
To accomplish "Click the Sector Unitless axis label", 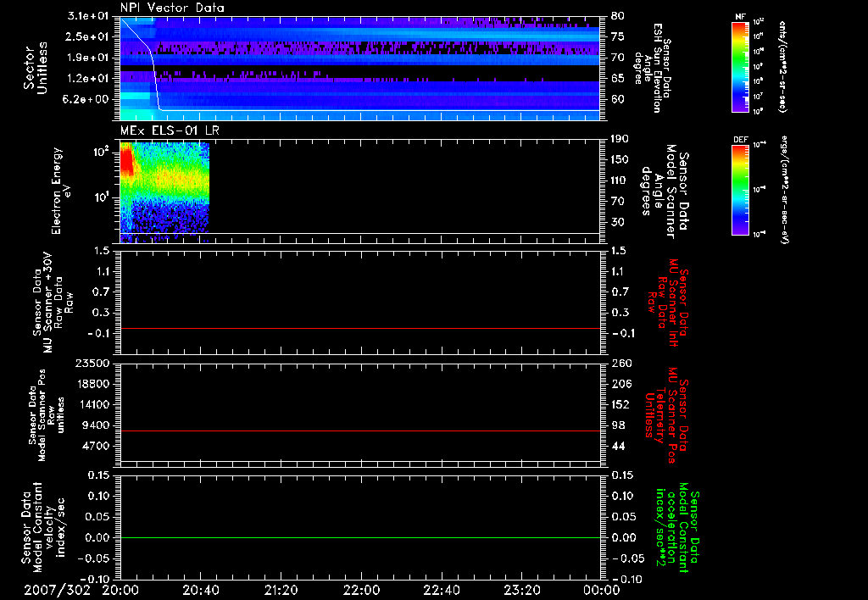I will (36, 68).
